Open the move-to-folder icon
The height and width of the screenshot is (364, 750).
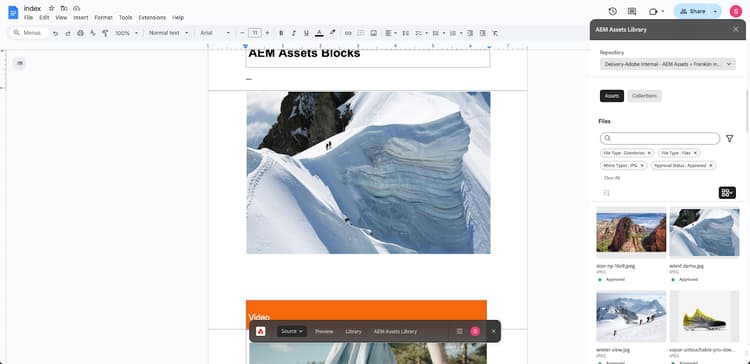click(64, 8)
